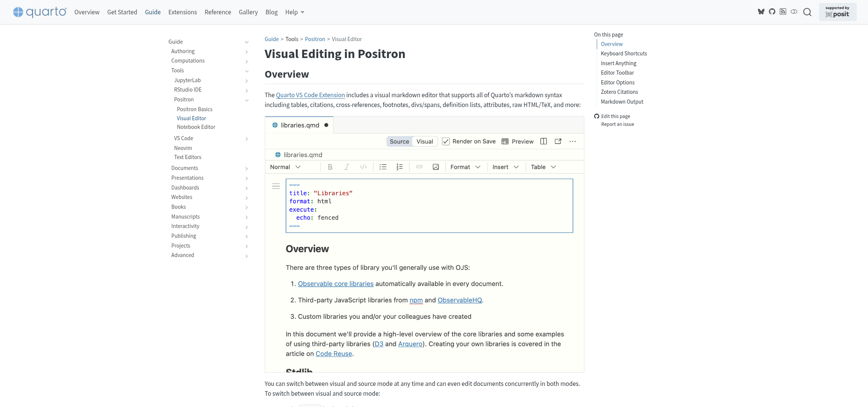Expand the Help dropdown menu
The width and height of the screenshot is (868, 407).
pyautogui.click(x=294, y=12)
